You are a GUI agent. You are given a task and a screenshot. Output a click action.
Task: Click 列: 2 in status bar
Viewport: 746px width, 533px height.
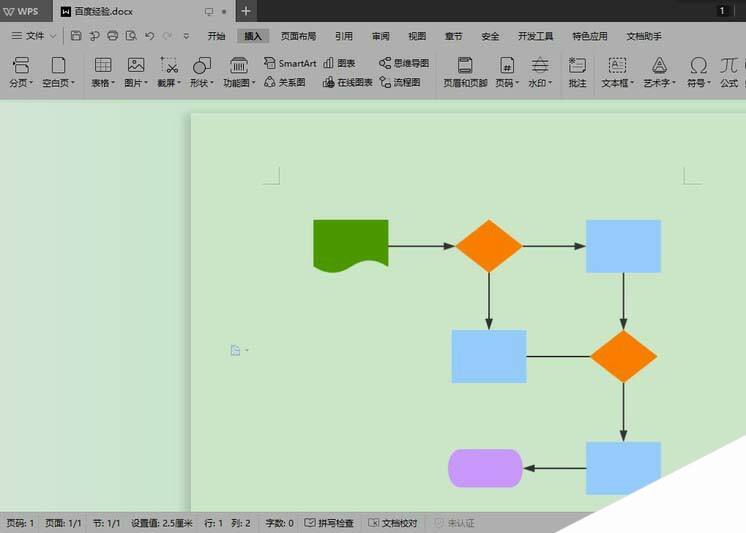click(x=241, y=523)
